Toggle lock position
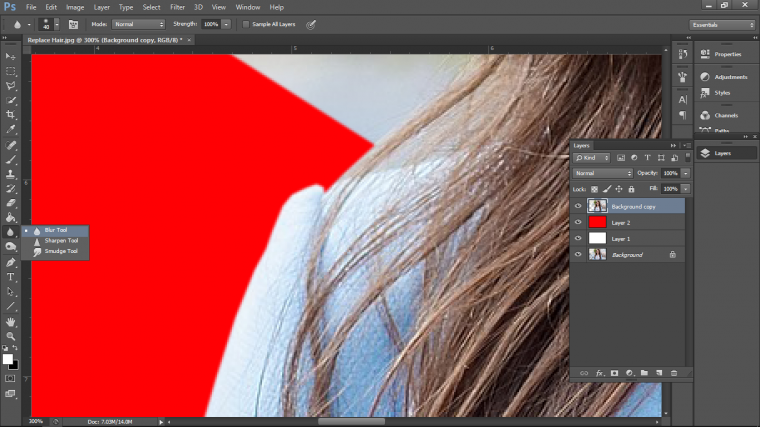The height and width of the screenshot is (427, 760). [619, 189]
